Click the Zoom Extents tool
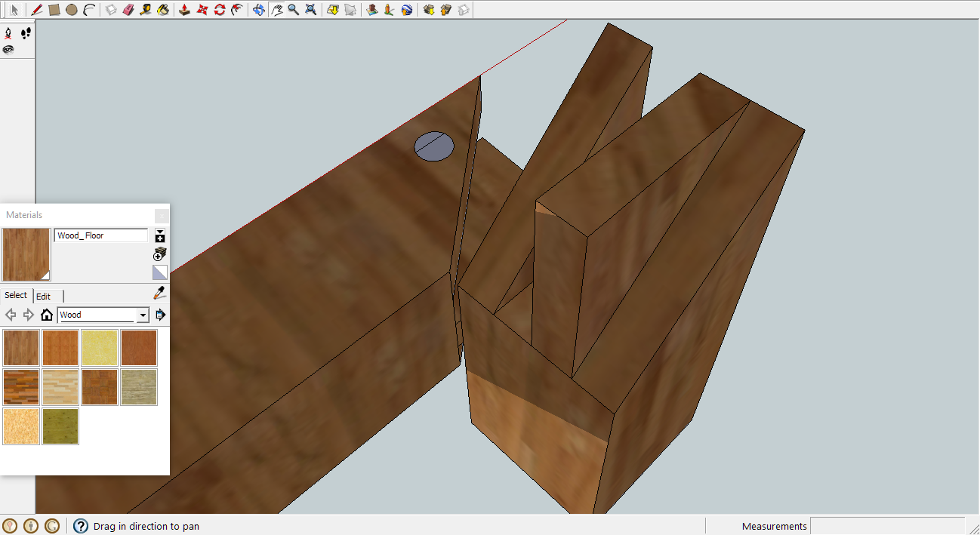980x535 pixels. point(310,10)
